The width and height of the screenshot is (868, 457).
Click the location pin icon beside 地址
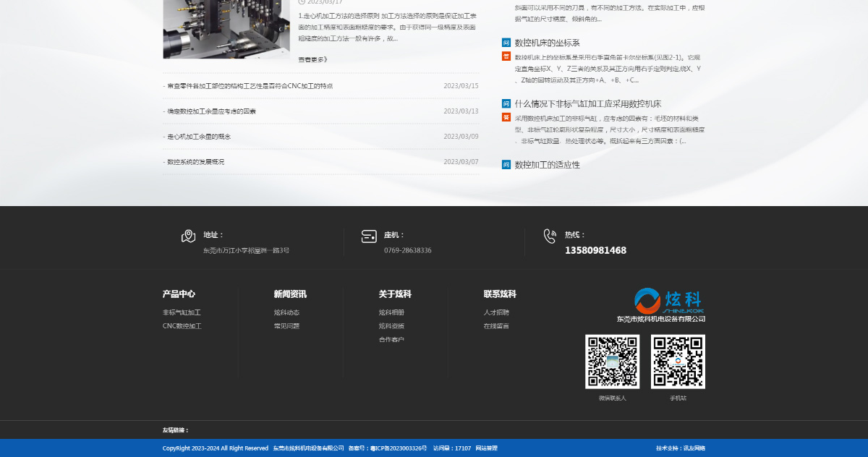pyautogui.click(x=188, y=236)
